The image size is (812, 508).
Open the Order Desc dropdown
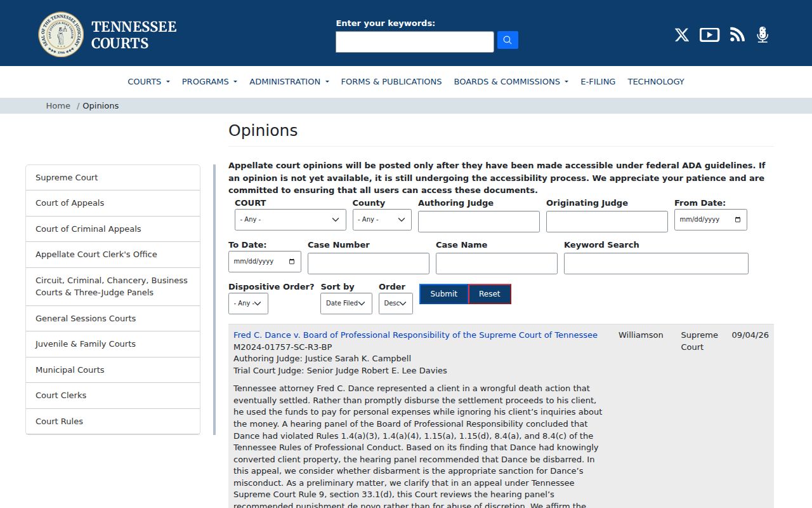coord(396,304)
